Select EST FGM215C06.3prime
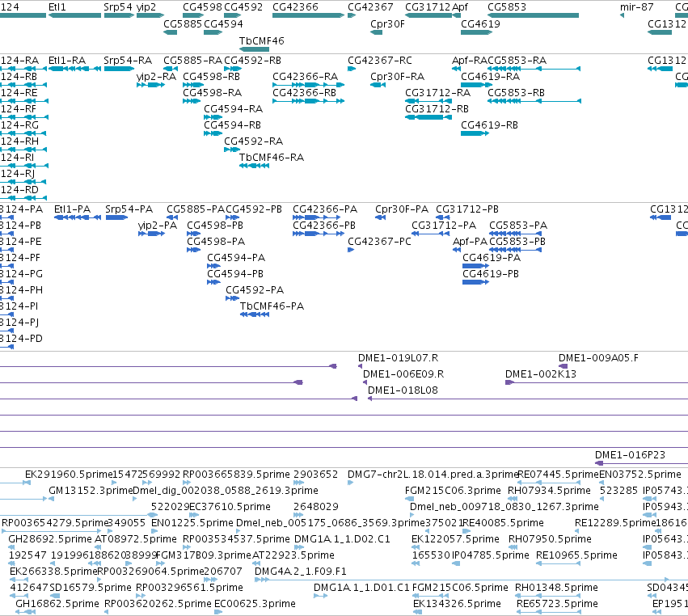 pos(409,499)
